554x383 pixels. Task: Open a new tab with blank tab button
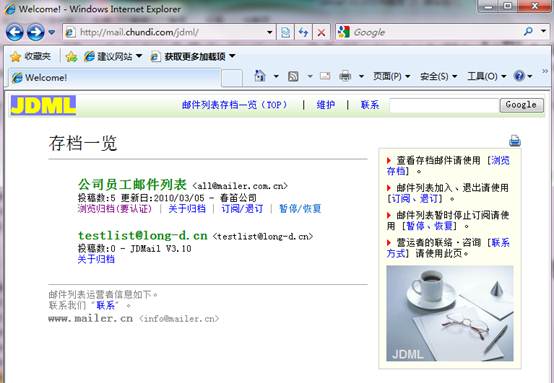coord(232,78)
